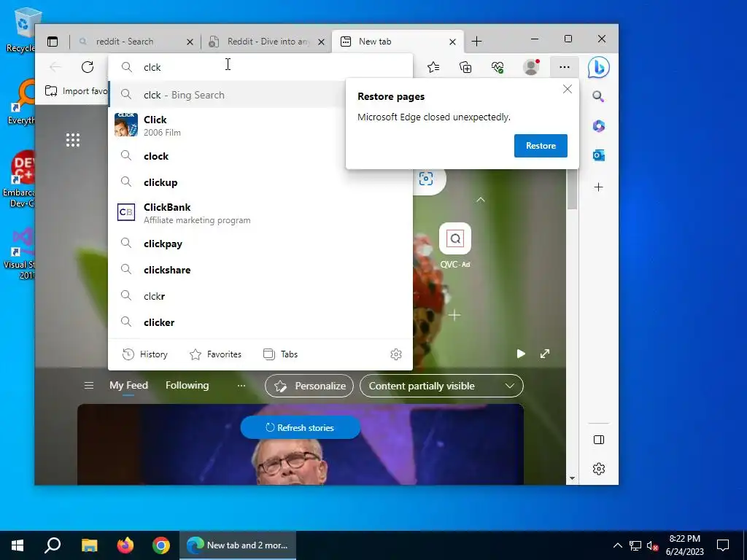The width and height of the screenshot is (747, 560).
Task: Toggle sidebar visibility icon near bottom
Action: tap(599, 440)
